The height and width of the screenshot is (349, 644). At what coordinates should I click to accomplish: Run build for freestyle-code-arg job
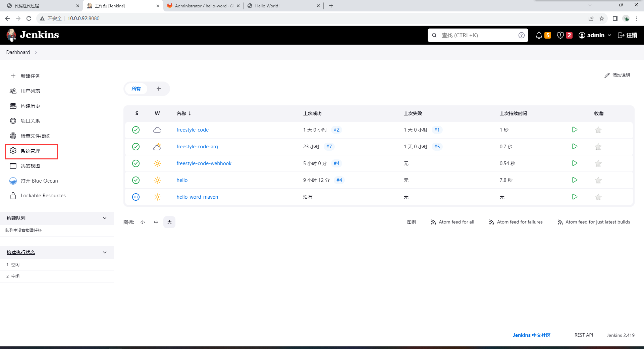[575, 146]
